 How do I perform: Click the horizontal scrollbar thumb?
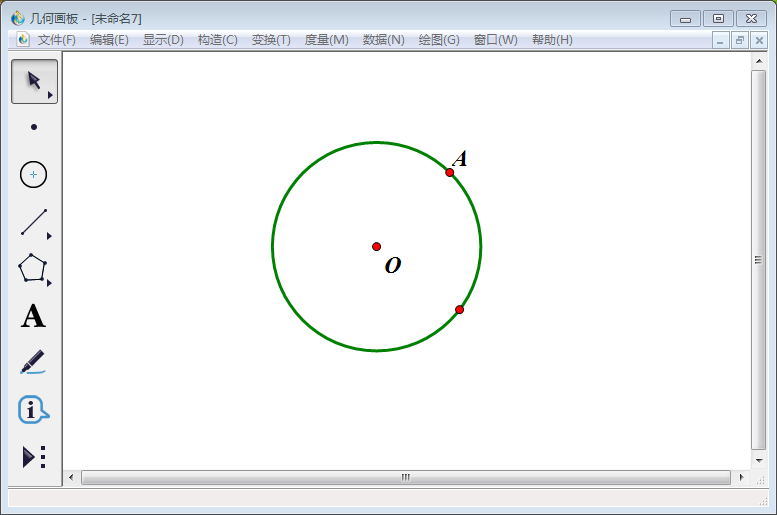pos(405,478)
